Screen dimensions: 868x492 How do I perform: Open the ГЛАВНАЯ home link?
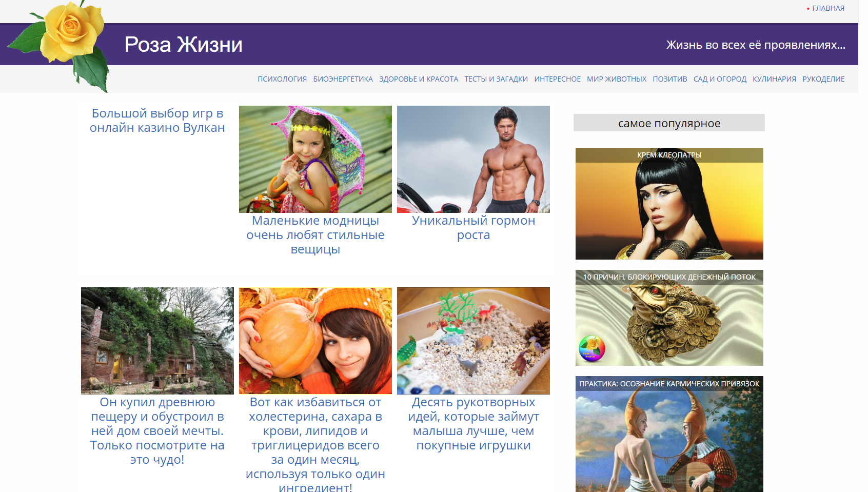point(828,8)
